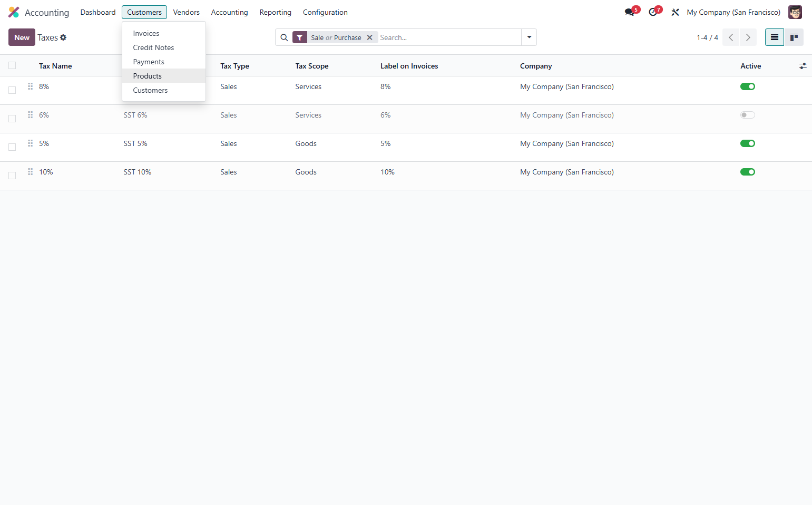812x505 pixels.
Task: Go to previous page of records
Action: 731,37
